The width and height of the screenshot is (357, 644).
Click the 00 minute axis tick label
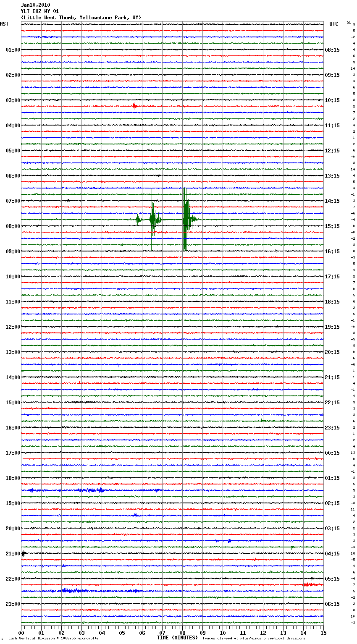(x=21, y=633)
